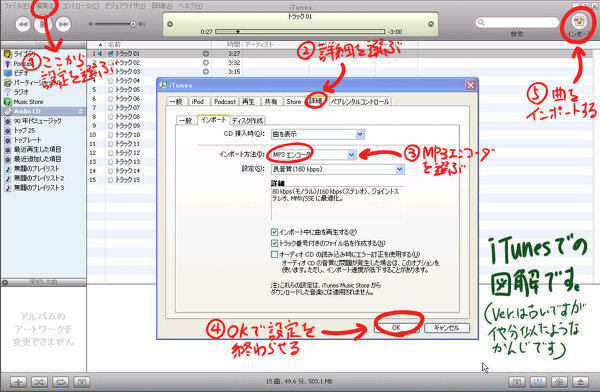This screenshot has height=392, width=600.
Task: Click the right circular icon in the display panel
Action: point(431,24)
